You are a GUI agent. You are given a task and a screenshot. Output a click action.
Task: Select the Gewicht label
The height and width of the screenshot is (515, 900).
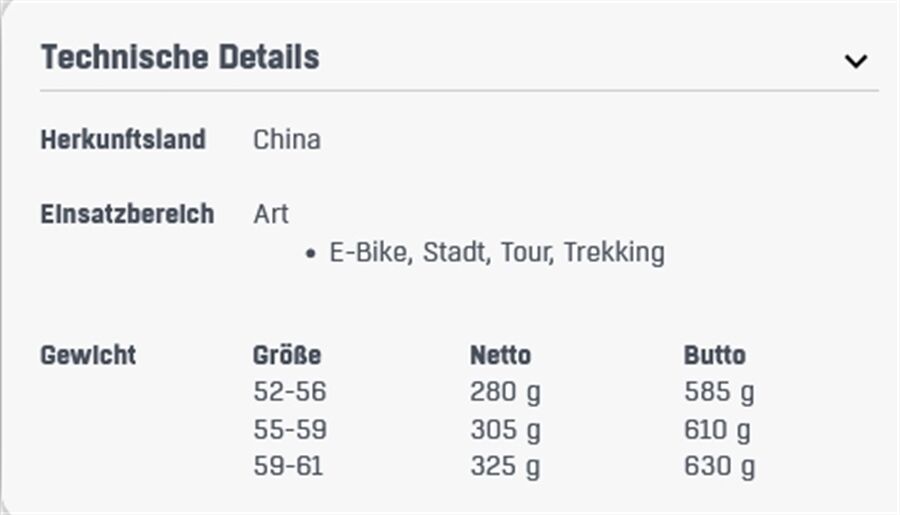tap(88, 355)
